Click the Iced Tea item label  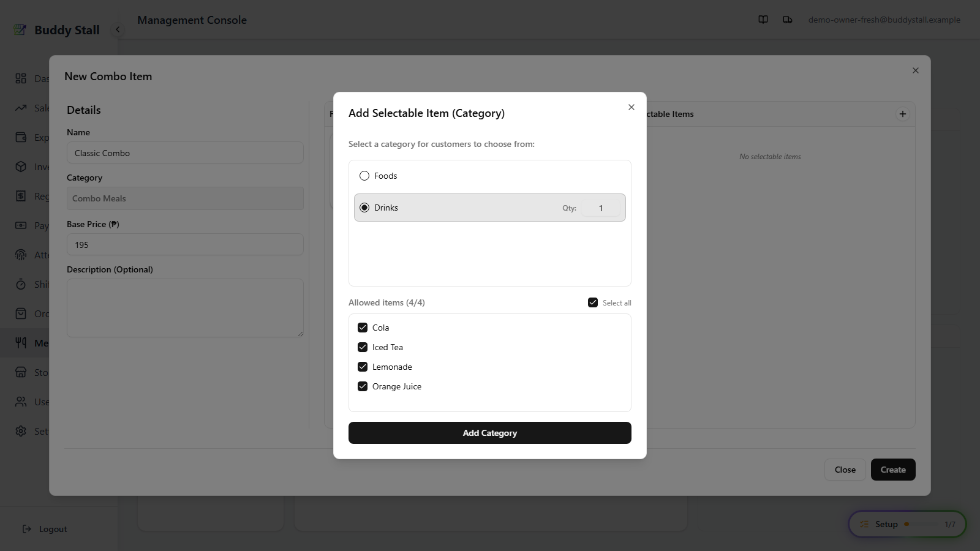coord(388,347)
